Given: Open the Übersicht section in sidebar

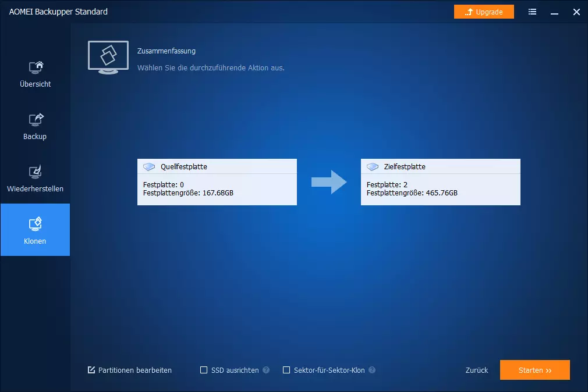Looking at the screenshot, I should point(36,75).
